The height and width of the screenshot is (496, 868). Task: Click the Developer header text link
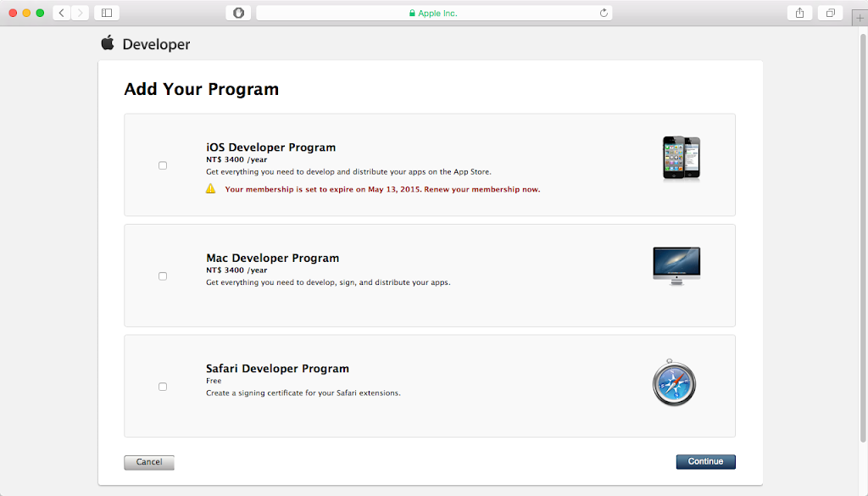[156, 44]
